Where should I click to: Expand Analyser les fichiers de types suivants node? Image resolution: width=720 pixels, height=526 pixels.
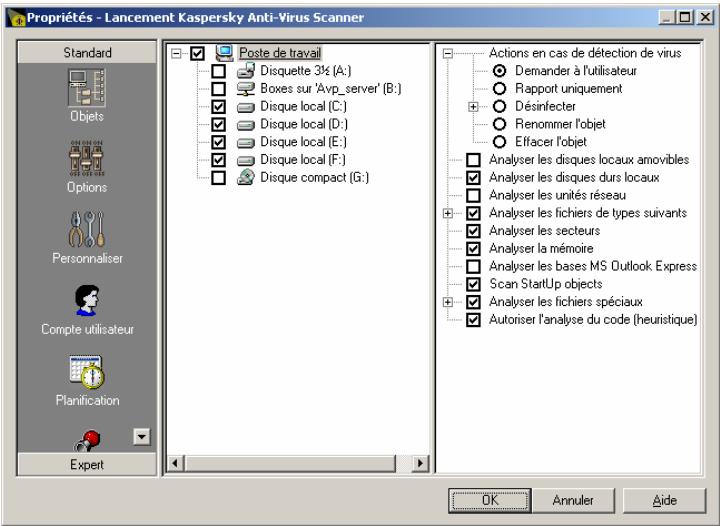coord(448,213)
